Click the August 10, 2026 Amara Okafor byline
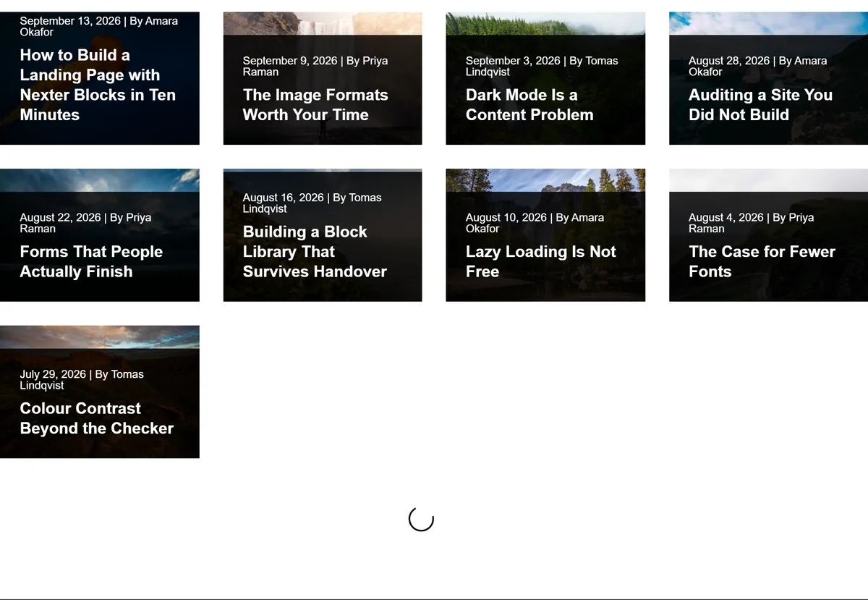 [535, 223]
